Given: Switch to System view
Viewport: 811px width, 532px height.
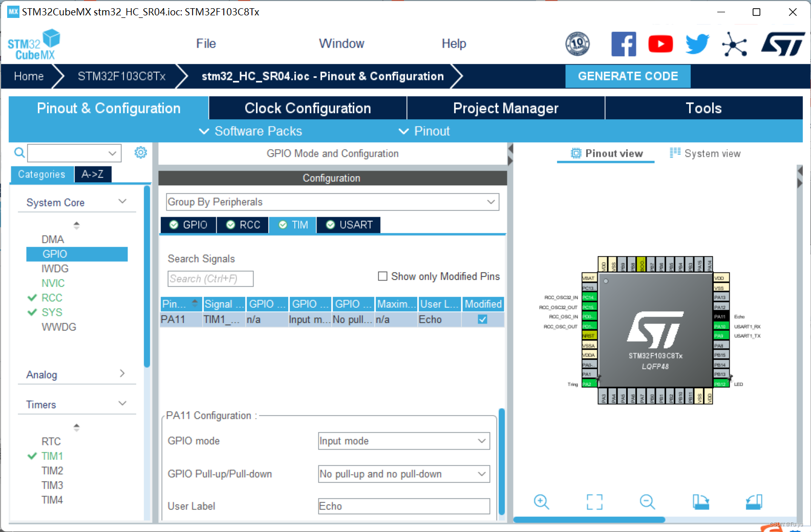Looking at the screenshot, I should pyautogui.click(x=705, y=153).
